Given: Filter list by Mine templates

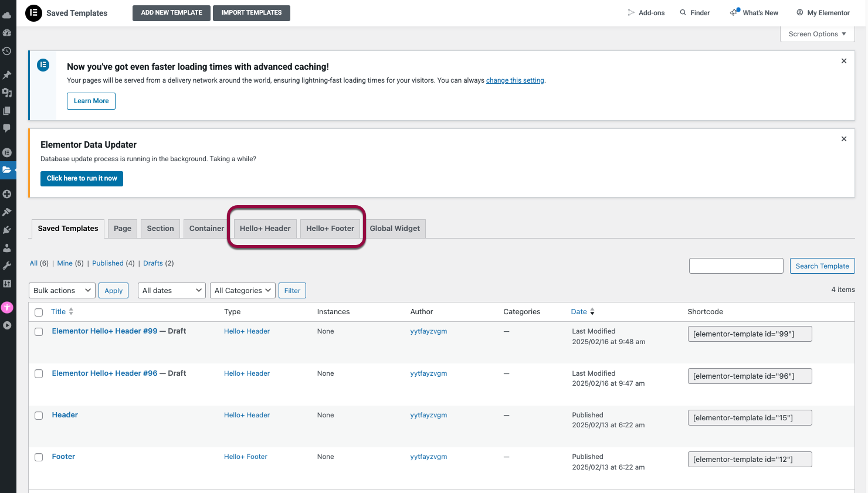Looking at the screenshot, I should tap(65, 263).
